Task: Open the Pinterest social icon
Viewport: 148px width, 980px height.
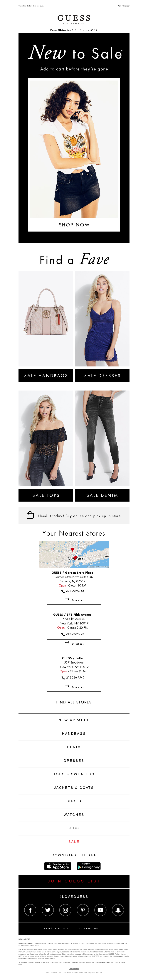Action: (x=83, y=910)
